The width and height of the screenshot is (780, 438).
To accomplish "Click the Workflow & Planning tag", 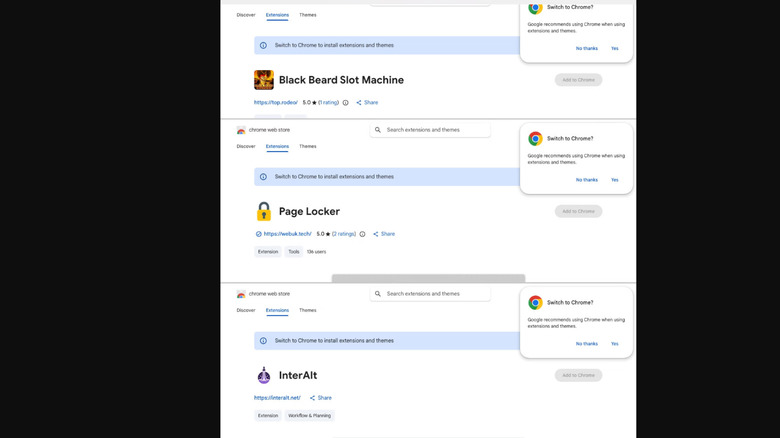I will (309, 416).
